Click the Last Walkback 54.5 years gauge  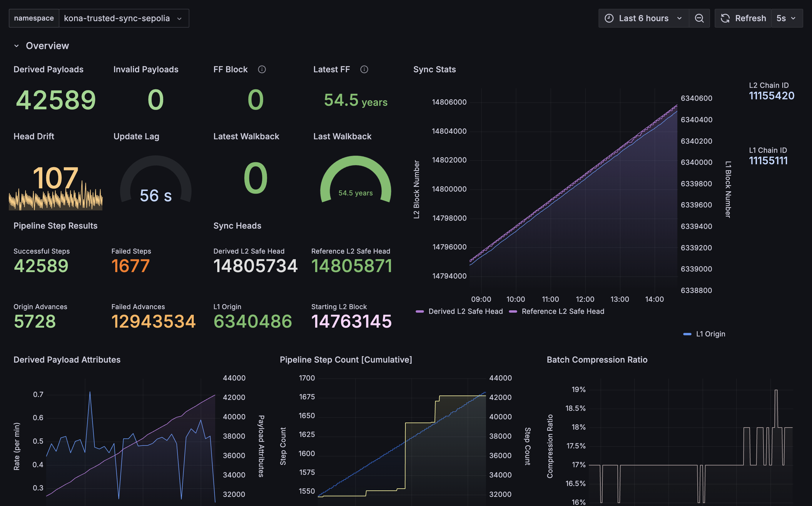pos(356,179)
